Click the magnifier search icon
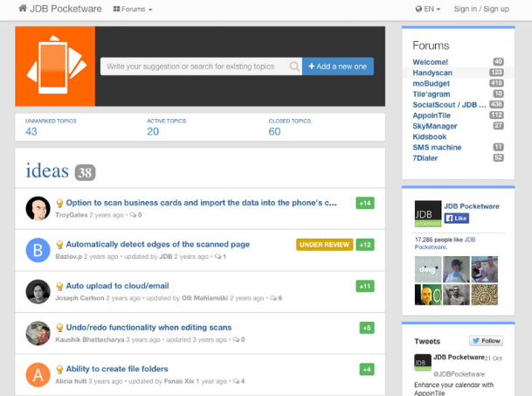 pos(294,66)
